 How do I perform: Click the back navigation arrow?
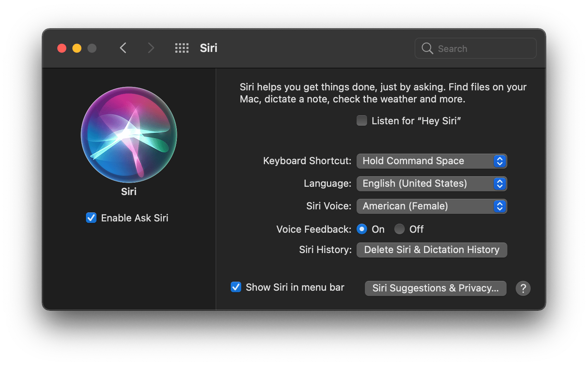123,48
